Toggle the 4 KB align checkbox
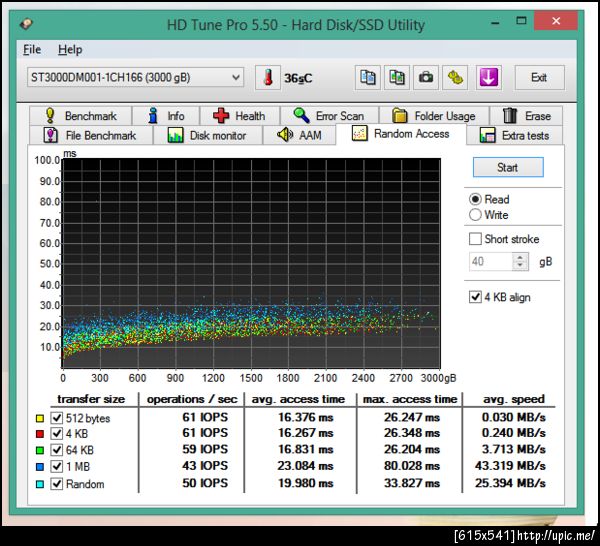This screenshot has height=546, width=600. 475,297
